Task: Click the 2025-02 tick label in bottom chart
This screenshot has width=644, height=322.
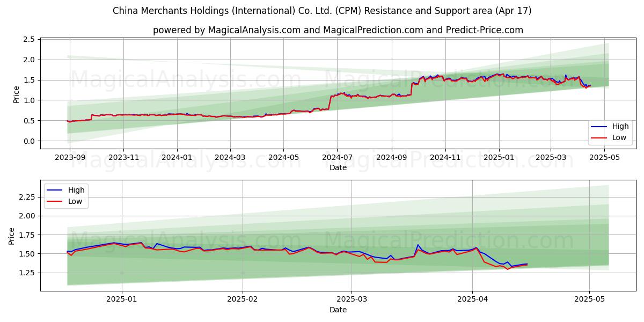Action: (x=243, y=299)
